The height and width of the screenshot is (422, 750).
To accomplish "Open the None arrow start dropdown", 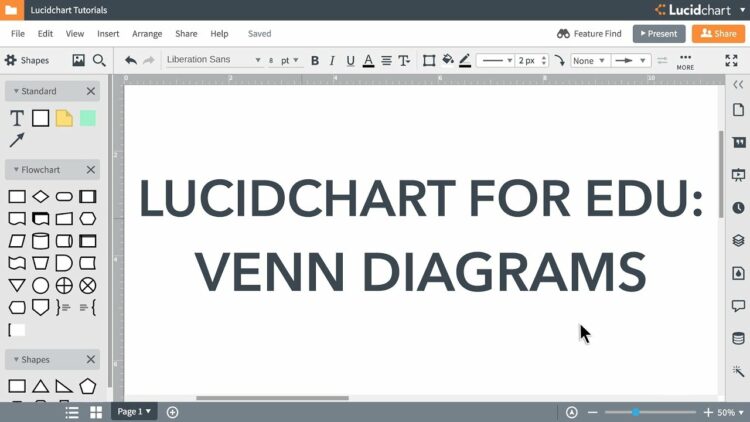I will [589, 61].
